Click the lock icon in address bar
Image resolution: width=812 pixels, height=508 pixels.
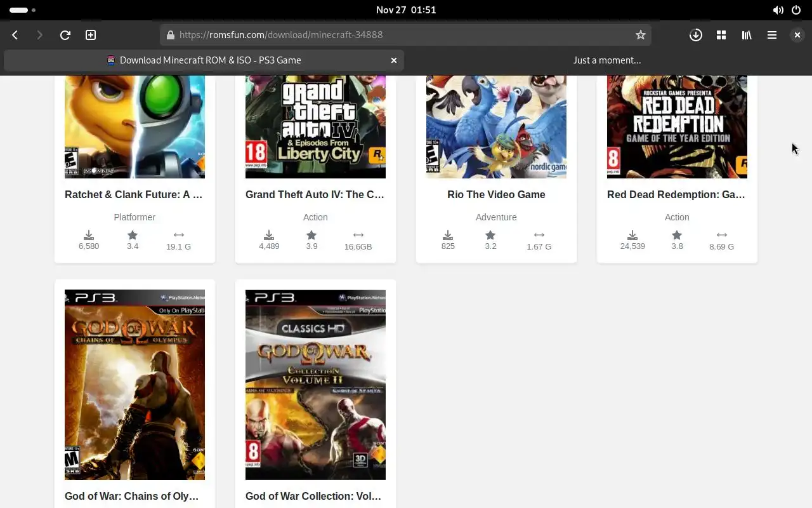pos(170,35)
